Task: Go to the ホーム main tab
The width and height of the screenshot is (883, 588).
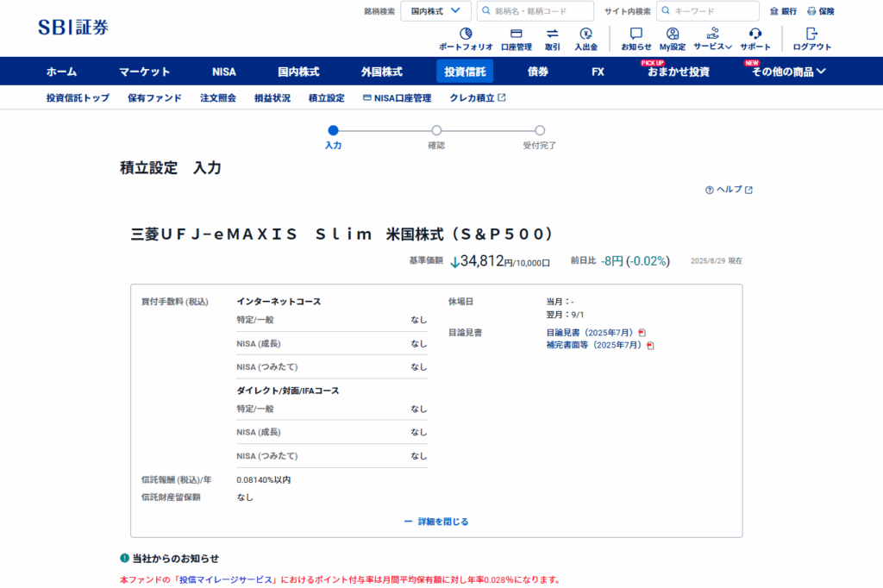Action: coord(61,72)
